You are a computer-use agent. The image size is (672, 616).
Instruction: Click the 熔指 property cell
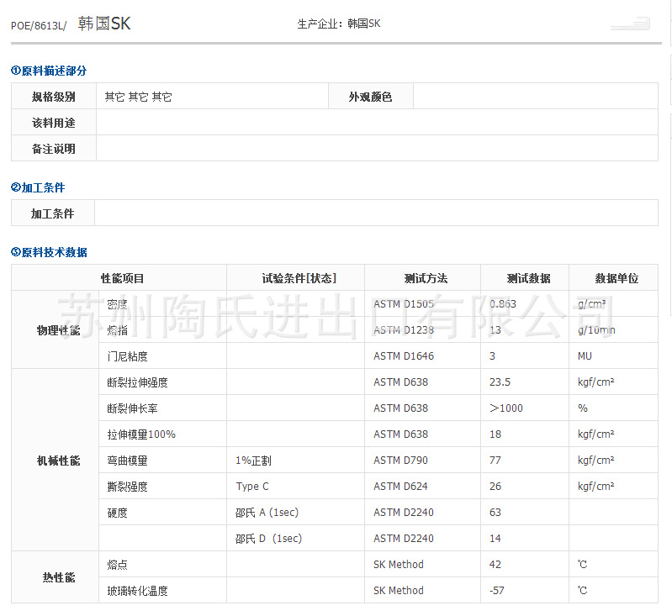pos(163,329)
